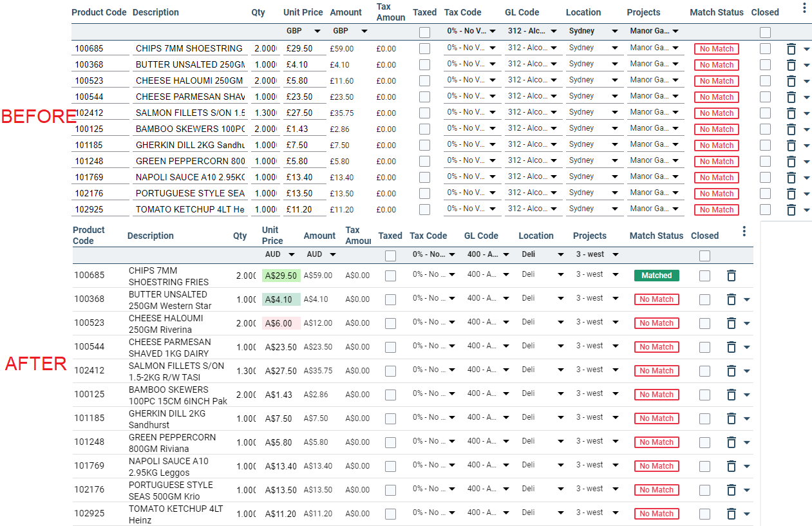Mark the £35.75 salmon line as Closed
Image resolution: width=812 pixels, height=526 pixels.
coord(765,113)
